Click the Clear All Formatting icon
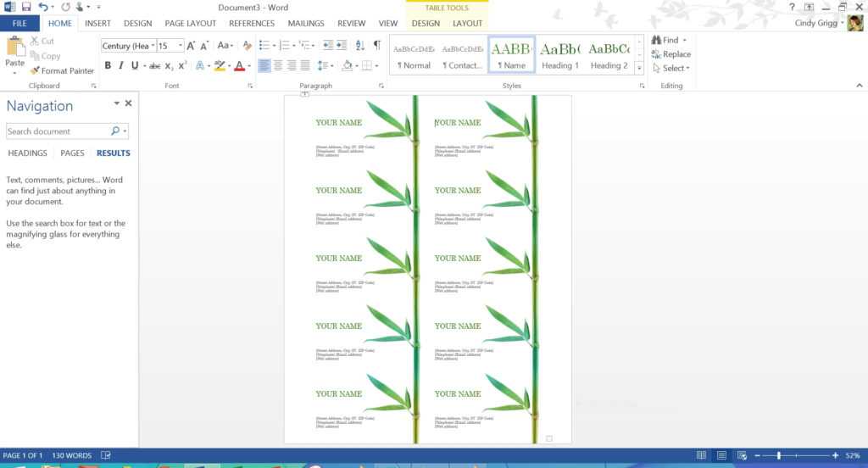This screenshot has width=868, height=468. point(247,46)
